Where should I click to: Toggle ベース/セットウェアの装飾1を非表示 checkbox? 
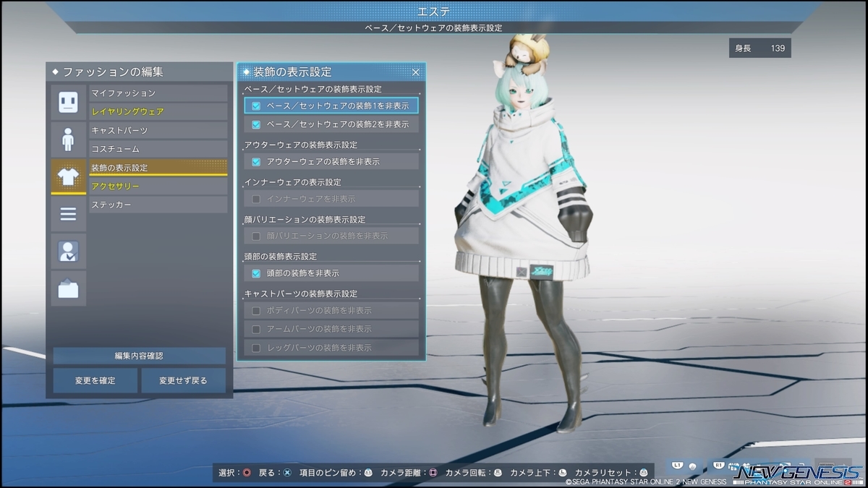coord(256,106)
